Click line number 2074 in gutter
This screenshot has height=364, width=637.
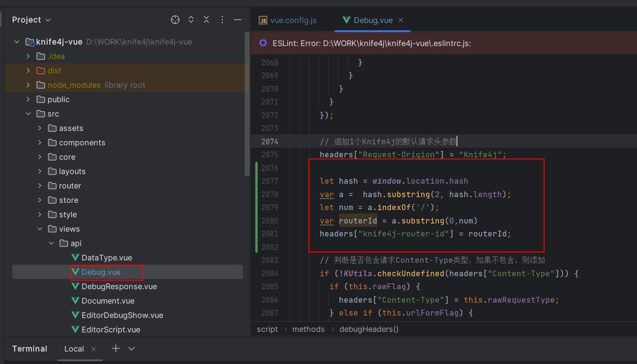[x=269, y=141]
